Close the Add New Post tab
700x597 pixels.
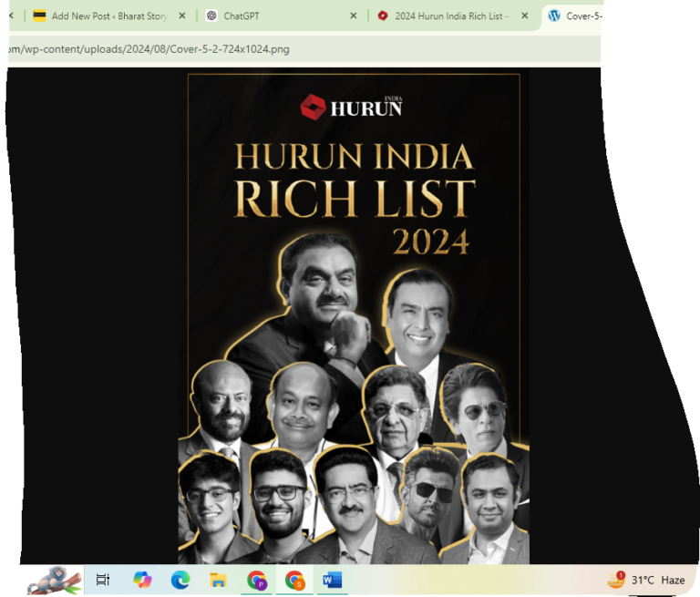click(182, 16)
